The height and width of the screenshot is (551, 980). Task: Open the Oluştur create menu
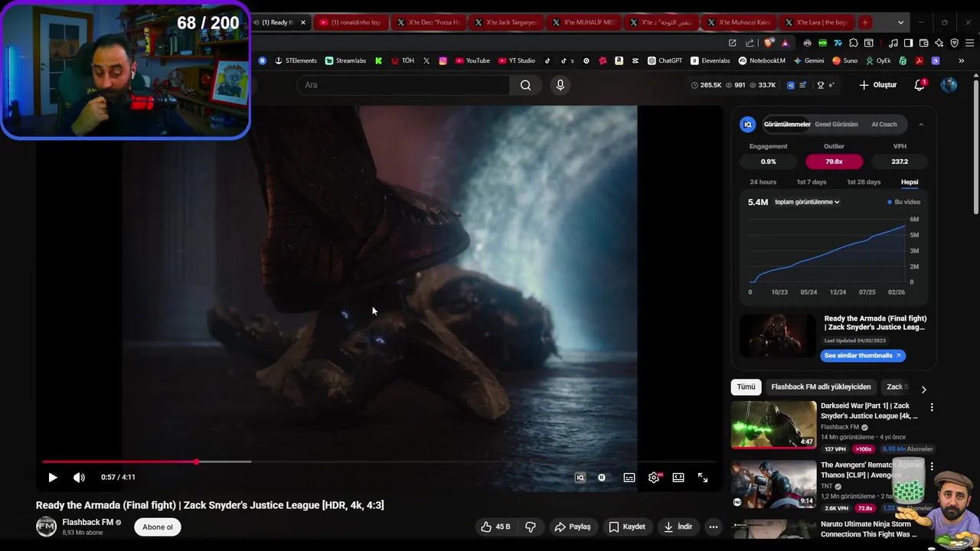(877, 85)
